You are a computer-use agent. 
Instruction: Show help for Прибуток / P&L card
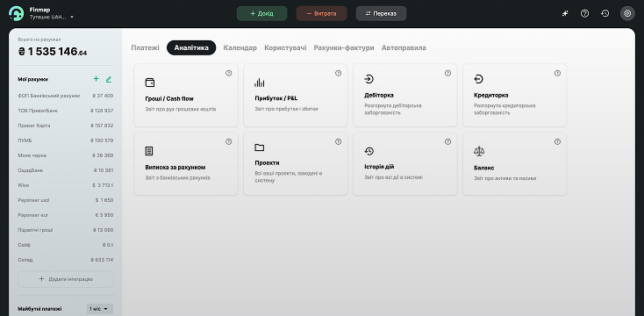339,73
